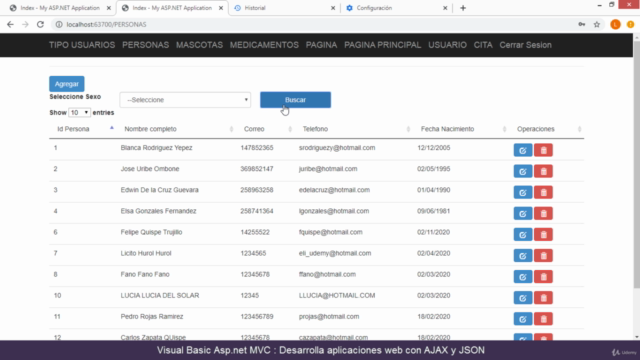
Task: Select the eli_udemy@hotmail.com cell
Action: pos(335,253)
